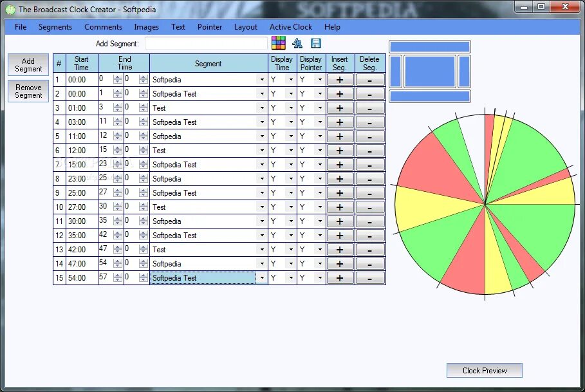Click start time 30:00 cell

click(x=82, y=221)
